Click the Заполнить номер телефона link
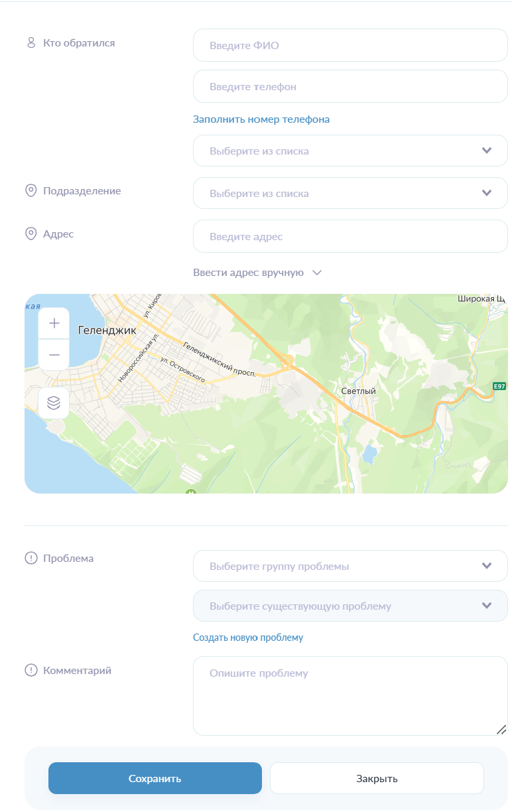512x812 pixels. point(261,119)
